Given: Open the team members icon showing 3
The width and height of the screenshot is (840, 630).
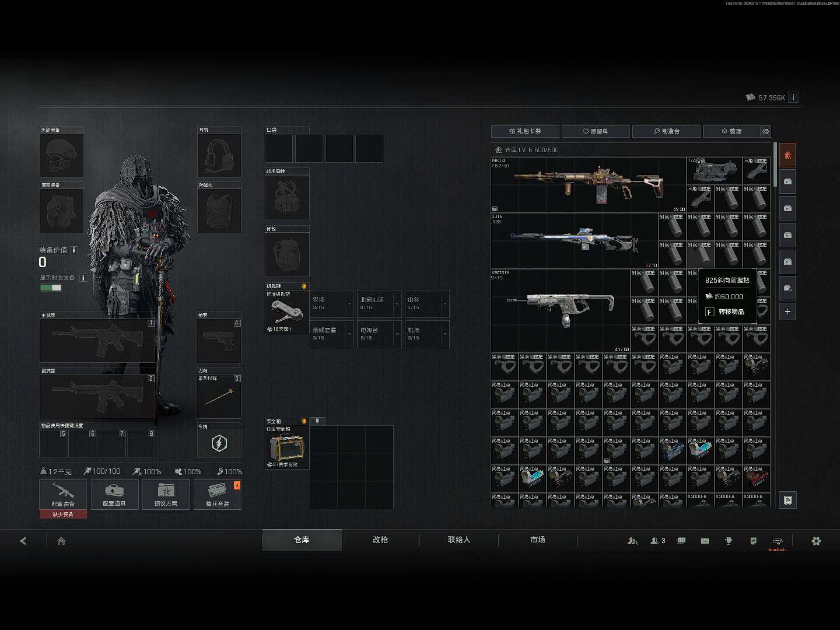Looking at the screenshot, I should (658, 541).
